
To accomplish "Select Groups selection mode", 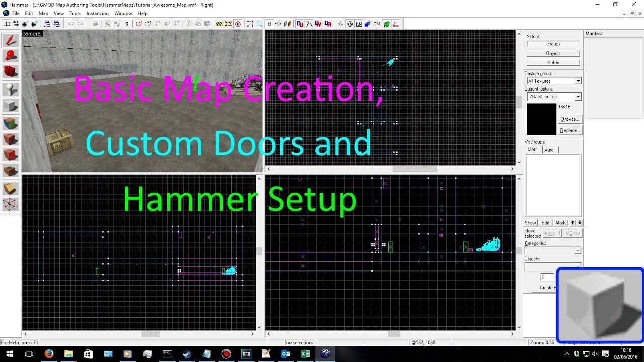I will point(553,44).
